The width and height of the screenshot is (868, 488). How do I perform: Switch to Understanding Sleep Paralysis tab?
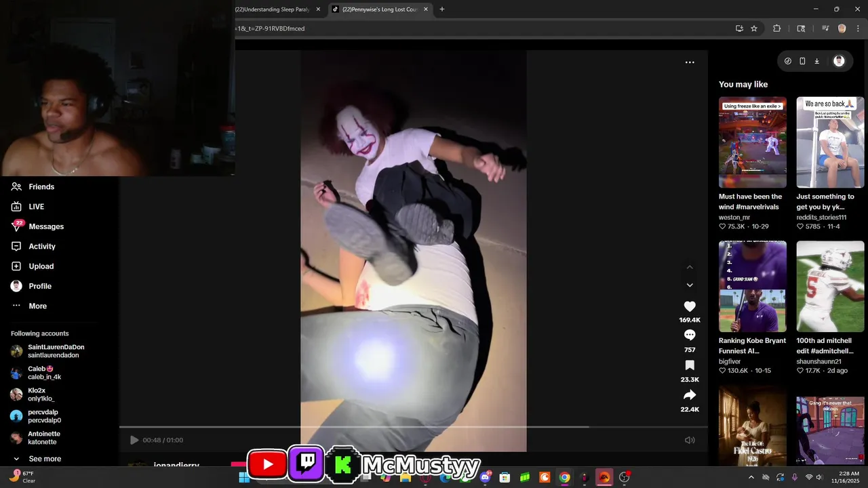[x=273, y=9]
